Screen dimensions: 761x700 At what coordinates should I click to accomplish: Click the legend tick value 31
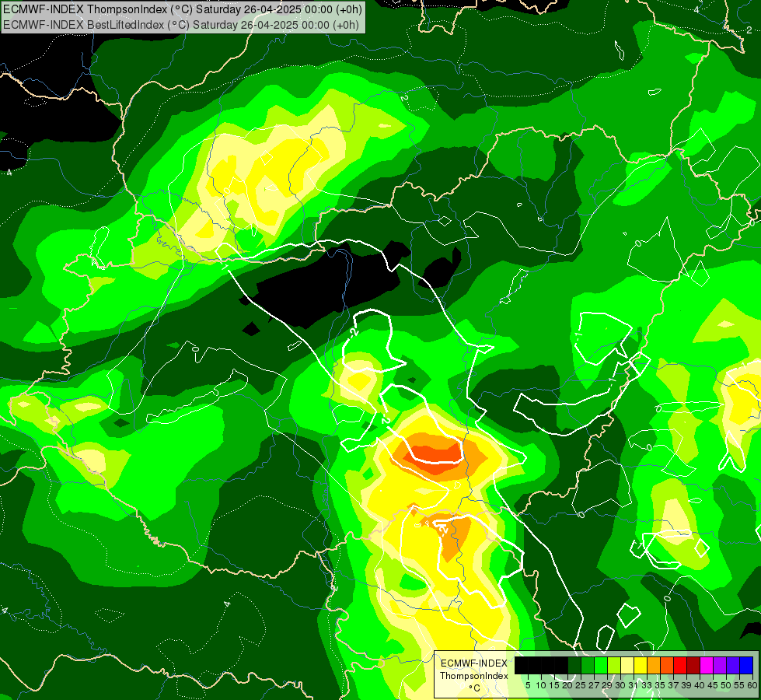634,685
